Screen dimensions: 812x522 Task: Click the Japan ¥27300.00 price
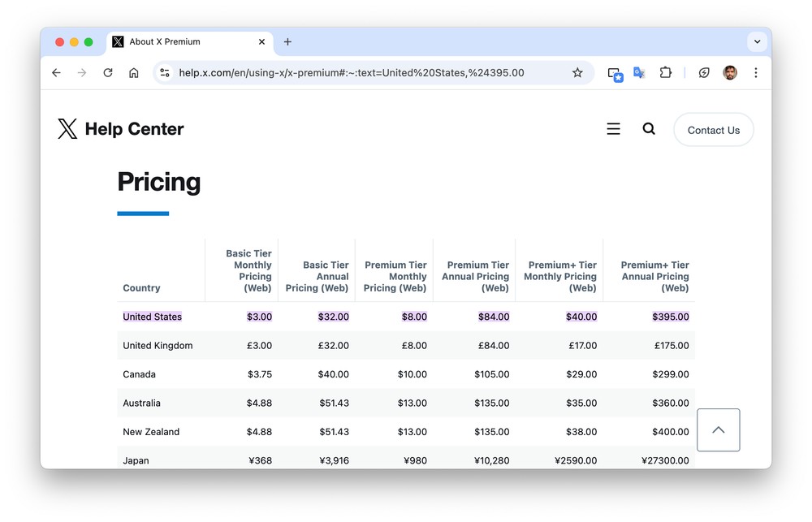[665, 460]
